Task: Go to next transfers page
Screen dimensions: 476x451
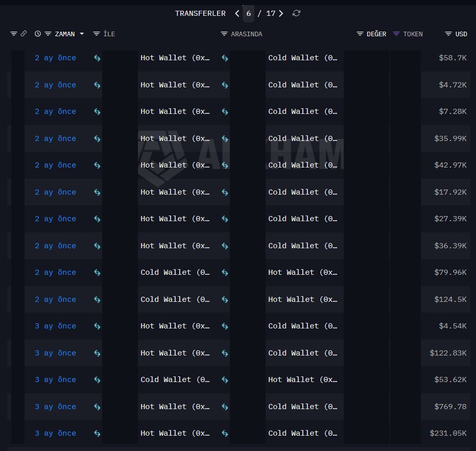Action: 281,13
